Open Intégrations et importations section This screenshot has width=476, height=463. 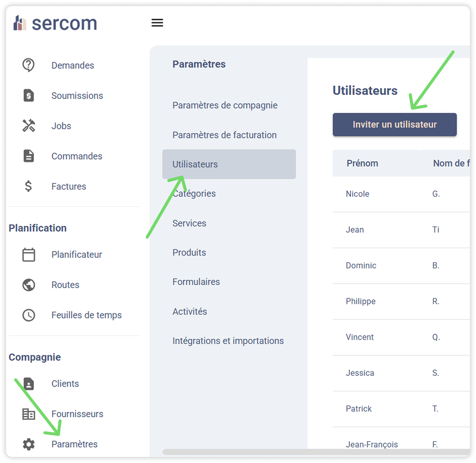[x=228, y=341]
